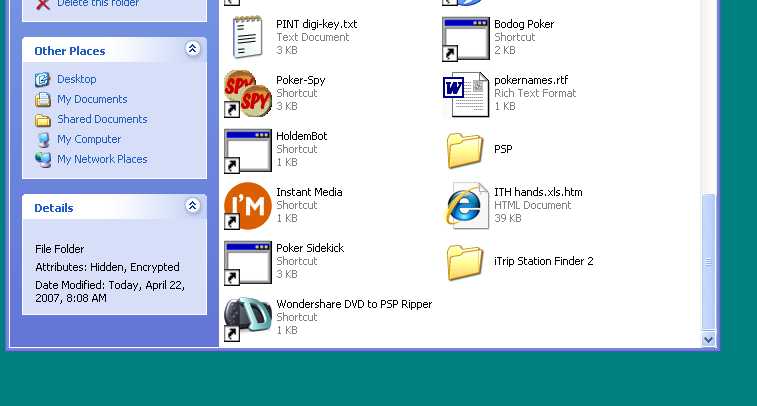Viewport: 757px width, 406px height.
Task: Open the ITH hands.xls.htm Internet Explorer icon
Action: coord(466,206)
